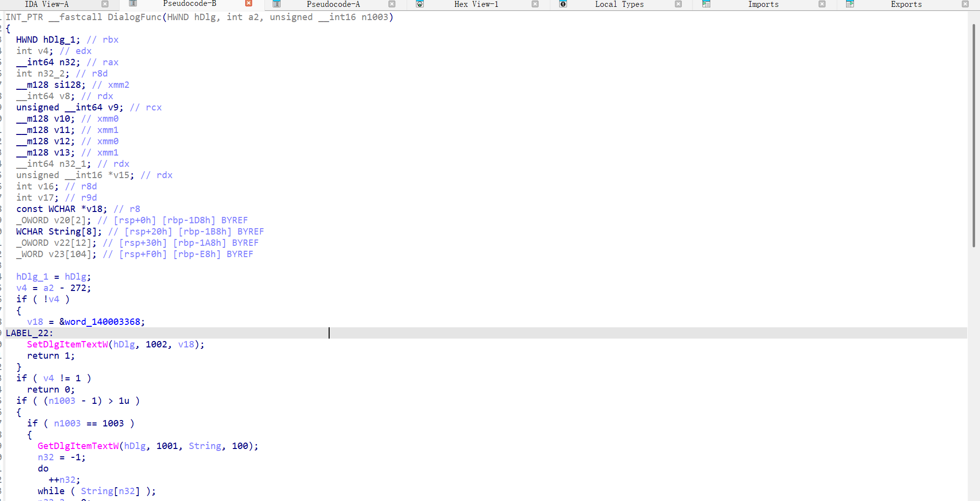Switch to the IDA View-A tab
The height and width of the screenshot is (501, 980).
coord(47,4)
